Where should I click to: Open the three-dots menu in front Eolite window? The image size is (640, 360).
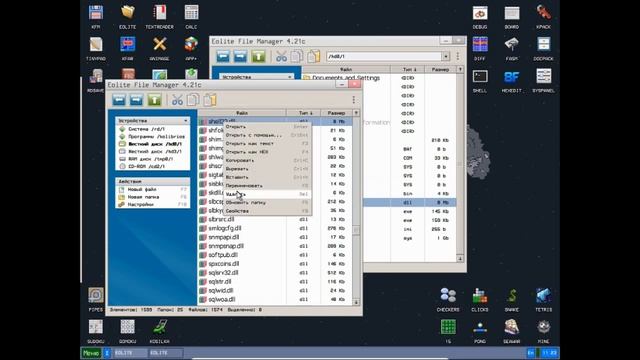tap(353, 100)
